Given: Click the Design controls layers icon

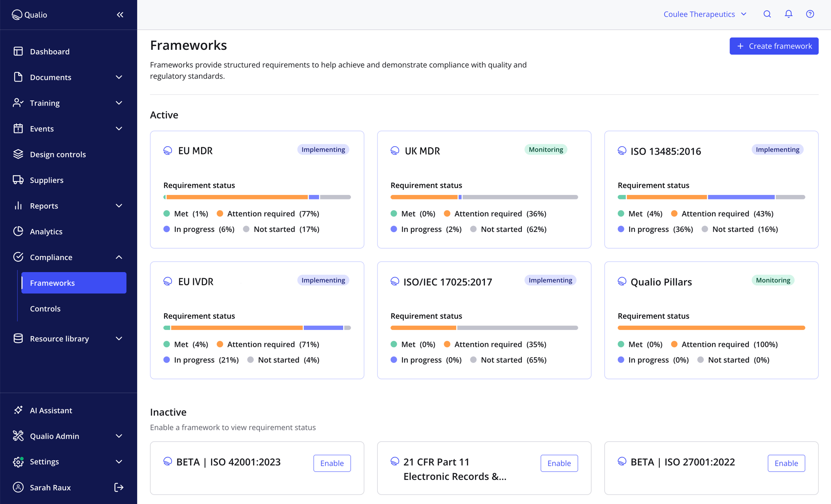Looking at the screenshot, I should click(18, 154).
